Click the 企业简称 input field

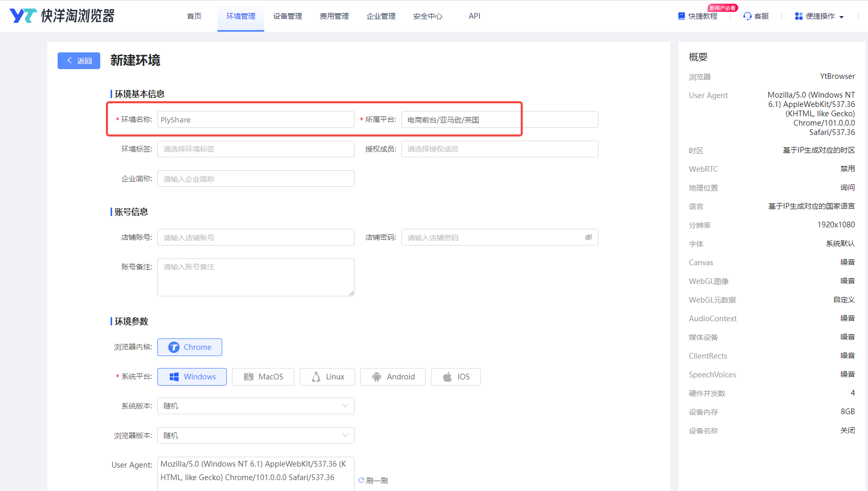[x=256, y=179]
